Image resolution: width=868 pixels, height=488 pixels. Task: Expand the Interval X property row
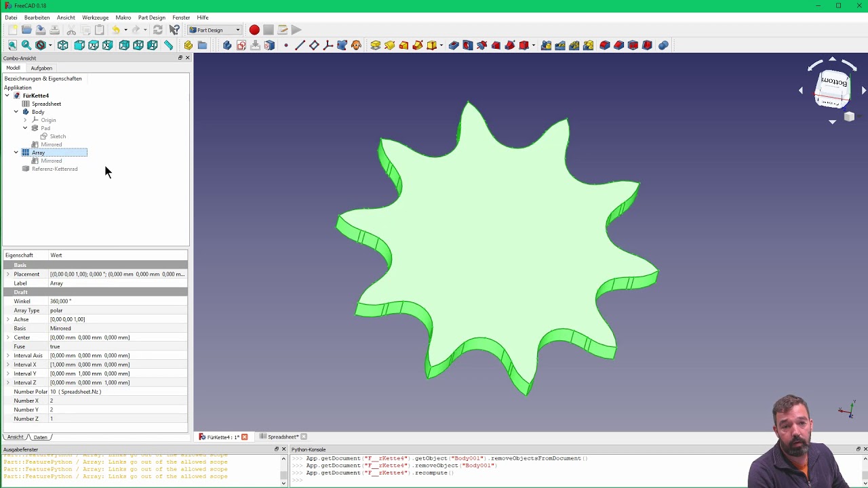[8, 365]
